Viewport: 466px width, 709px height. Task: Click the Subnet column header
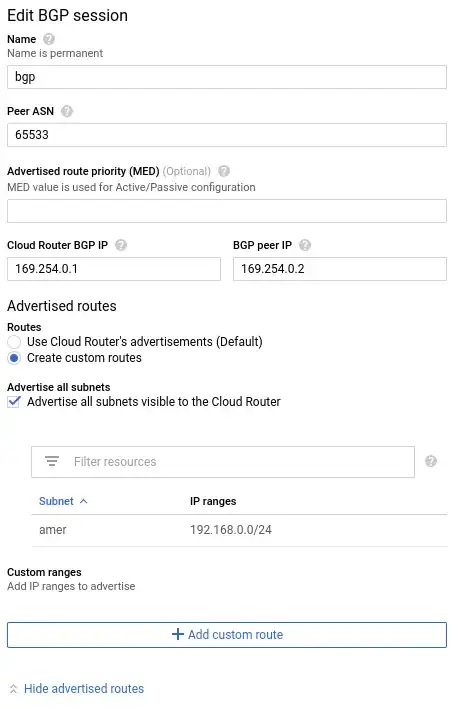[x=56, y=501]
